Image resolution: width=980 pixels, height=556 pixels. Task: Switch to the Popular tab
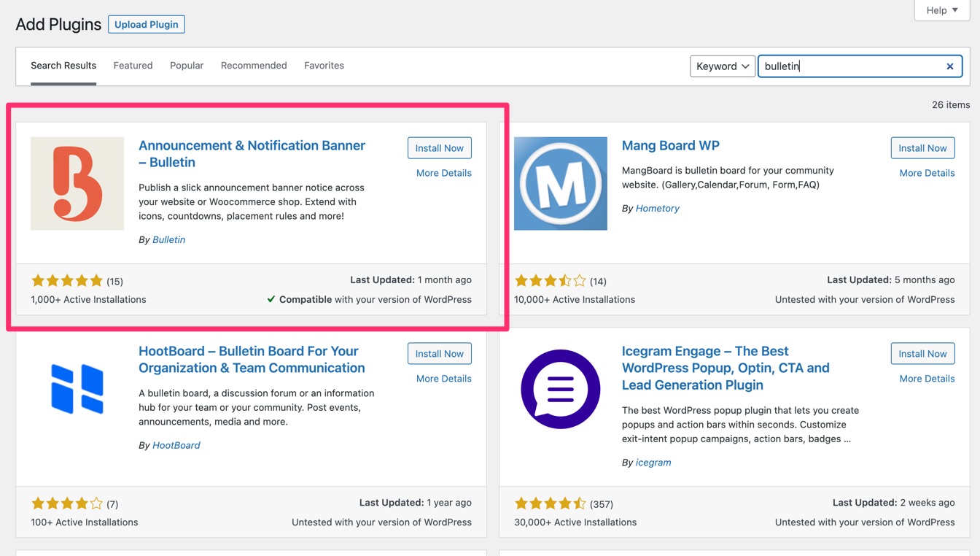coord(187,66)
